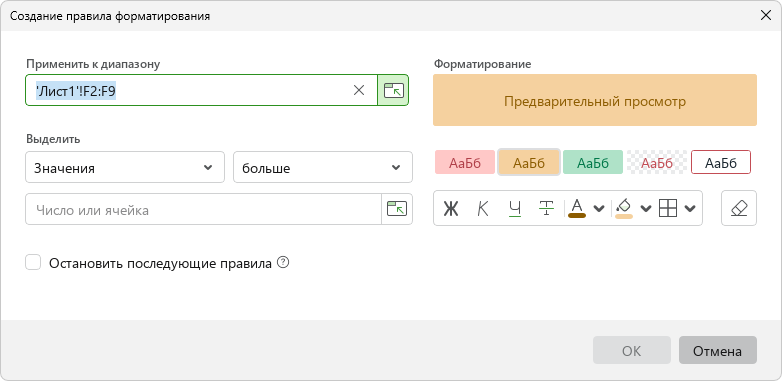This screenshot has height=381, width=782.
Task: Toggle underline with the Ч icon
Action: 515,208
